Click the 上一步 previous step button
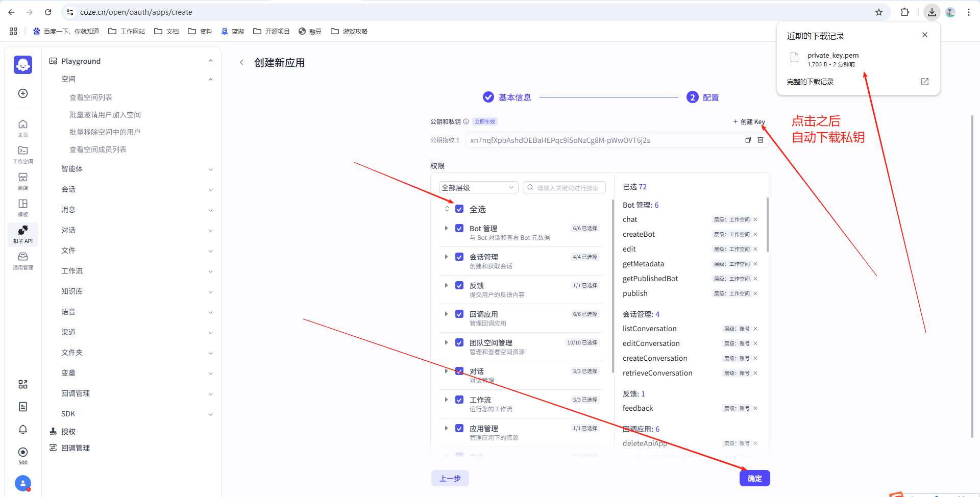Viewport: 980px width, 497px height. pyautogui.click(x=450, y=478)
